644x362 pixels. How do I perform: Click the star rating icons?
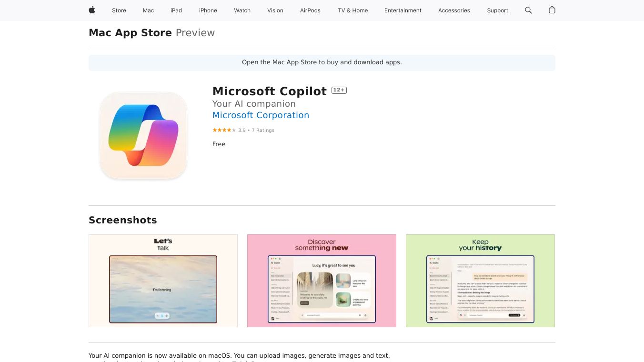[224, 130]
